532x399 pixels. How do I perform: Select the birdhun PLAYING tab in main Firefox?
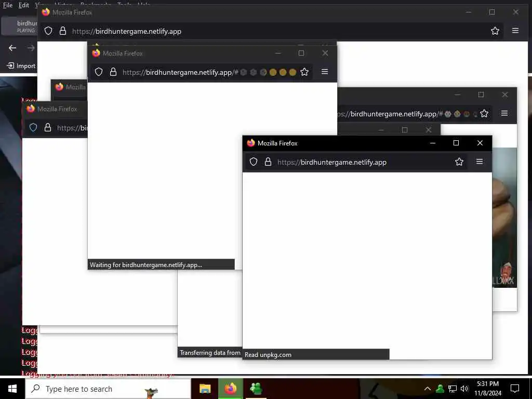19,26
